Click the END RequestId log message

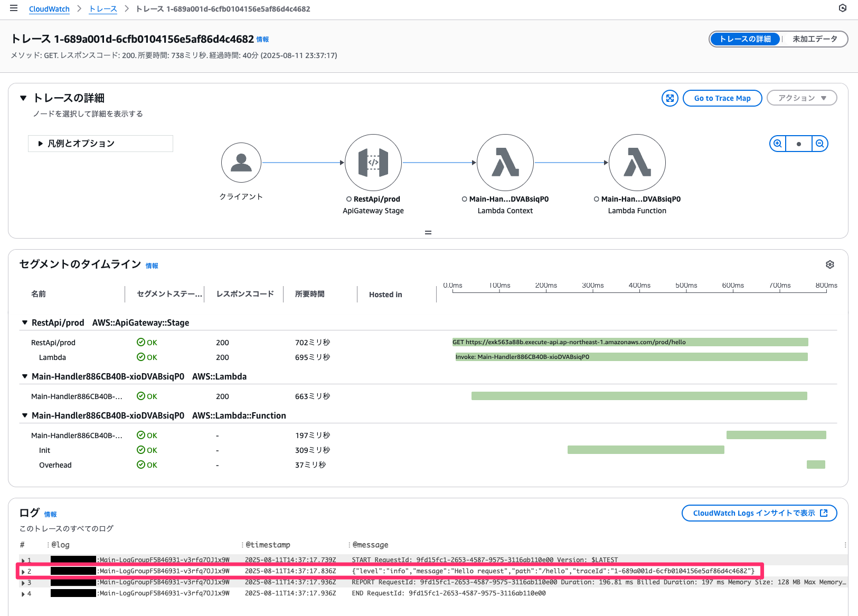pyautogui.click(x=449, y=593)
